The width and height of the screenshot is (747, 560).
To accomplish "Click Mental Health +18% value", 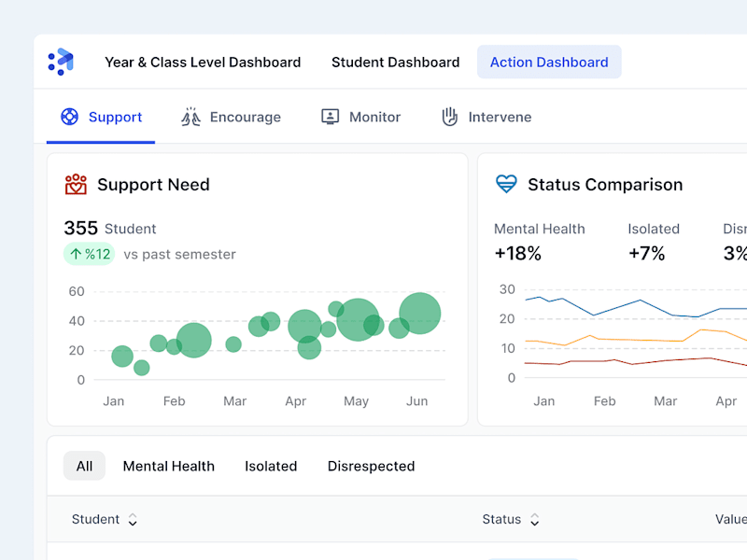I will click(518, 253).
